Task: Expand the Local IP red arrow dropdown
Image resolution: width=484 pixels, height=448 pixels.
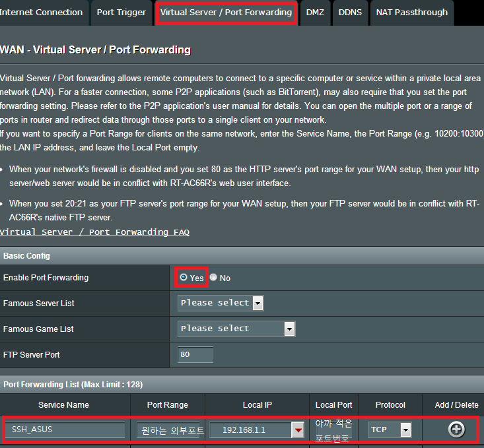Action: pos(298,430)
